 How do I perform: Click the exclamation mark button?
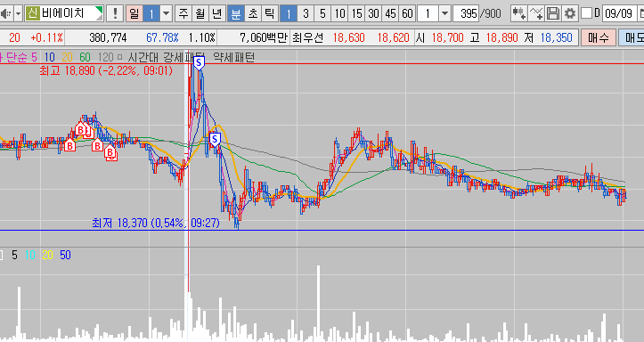click(x=115, y=14)
